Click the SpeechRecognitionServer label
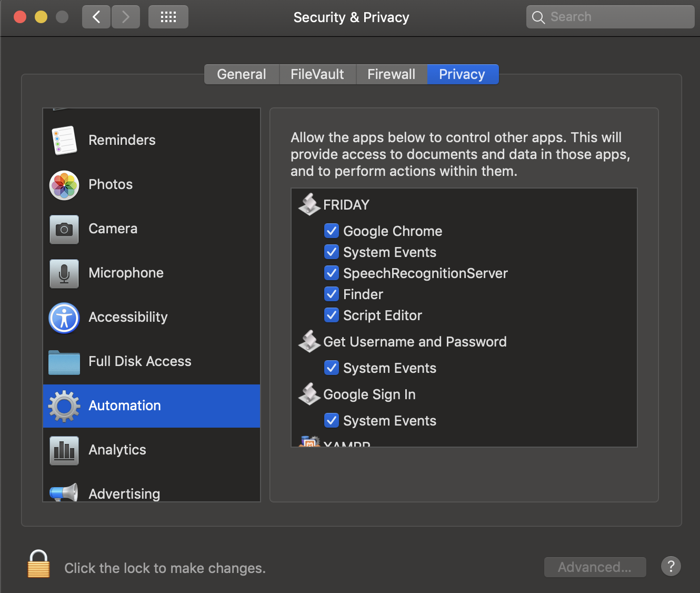This screenshot has height=593, width=700. point(425,273)
